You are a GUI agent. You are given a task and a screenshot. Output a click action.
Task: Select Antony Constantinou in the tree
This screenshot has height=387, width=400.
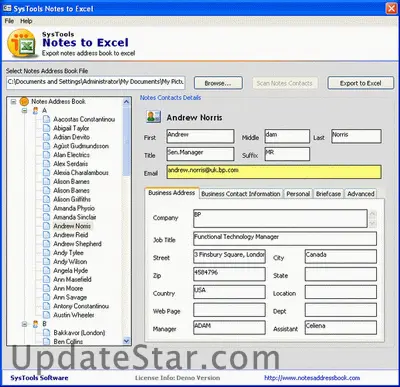coord(81,306)
